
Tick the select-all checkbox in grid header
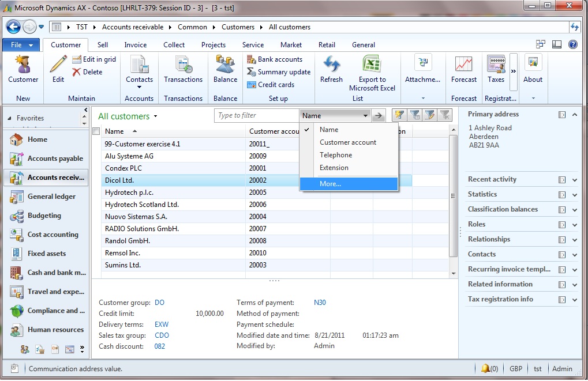[x=96, y=131]
